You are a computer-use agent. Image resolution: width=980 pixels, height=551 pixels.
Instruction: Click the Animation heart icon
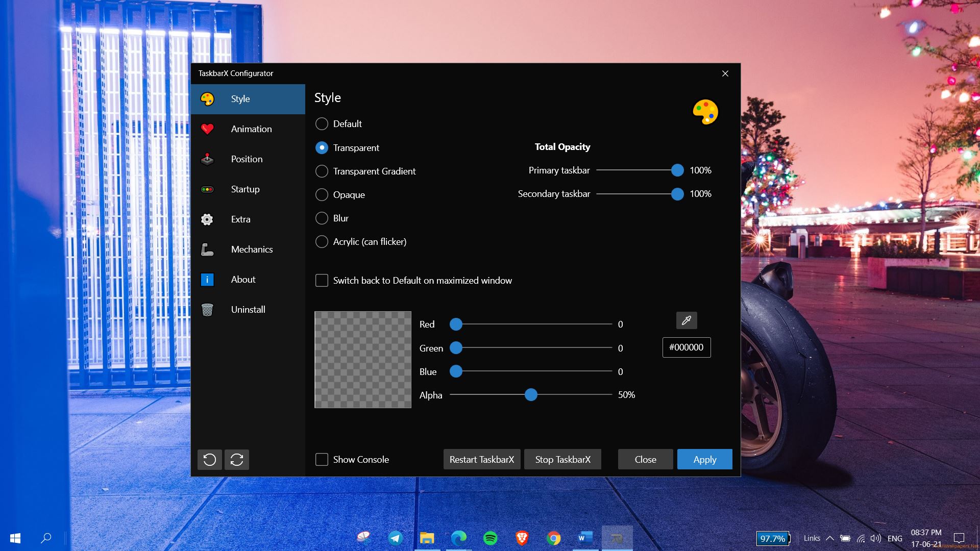(x=208, y=129)
